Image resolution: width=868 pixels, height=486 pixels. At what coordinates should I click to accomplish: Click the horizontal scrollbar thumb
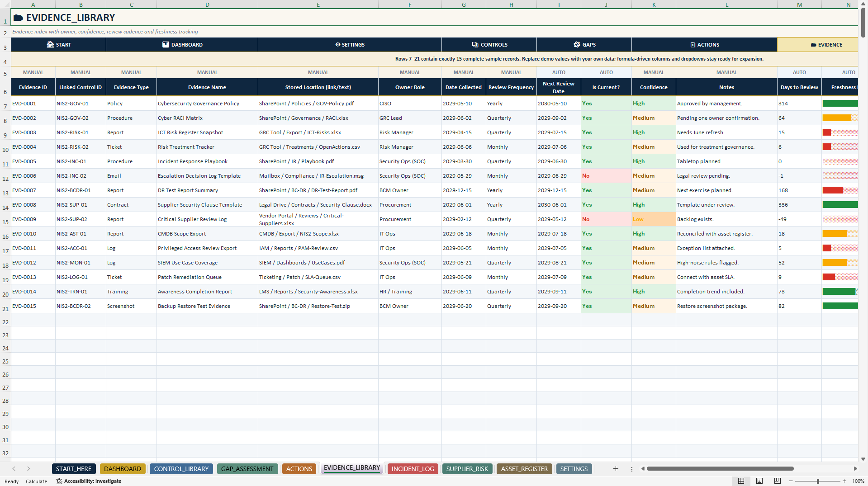[720, 469]
